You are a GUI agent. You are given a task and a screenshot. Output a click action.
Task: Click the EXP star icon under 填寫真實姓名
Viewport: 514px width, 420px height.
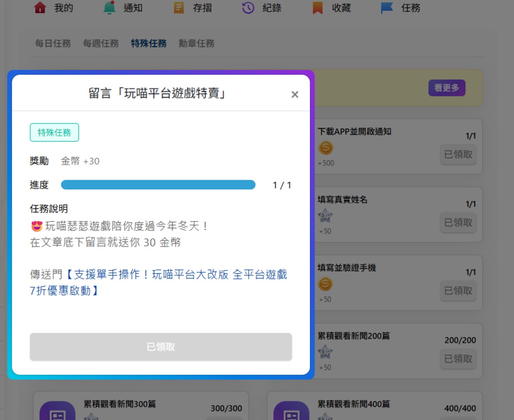(325, 216)
